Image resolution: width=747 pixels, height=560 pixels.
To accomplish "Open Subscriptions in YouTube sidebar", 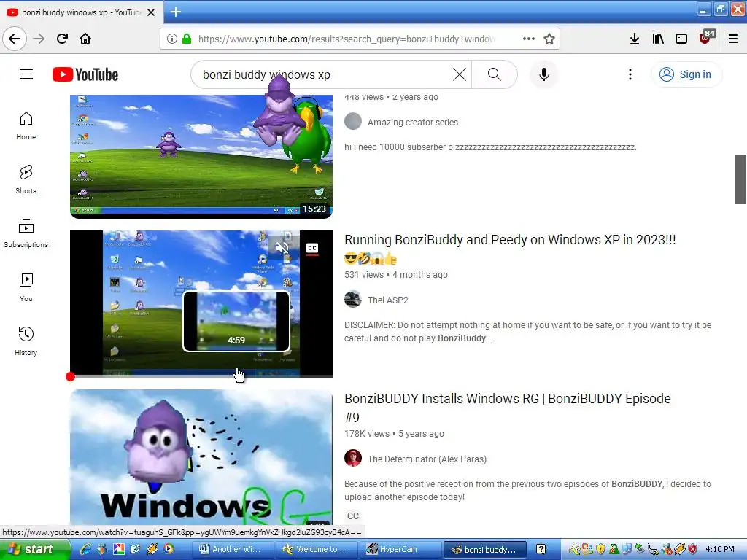I will click(26, 233).
